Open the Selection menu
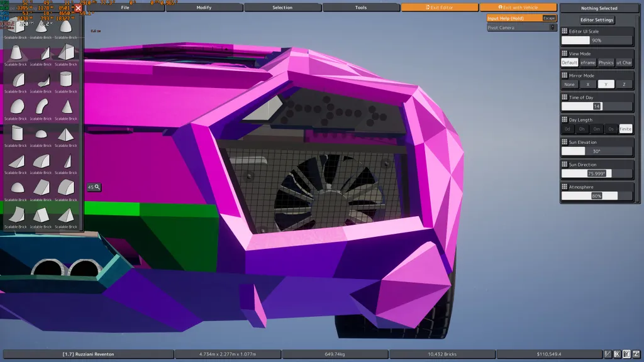 [282, 8]
